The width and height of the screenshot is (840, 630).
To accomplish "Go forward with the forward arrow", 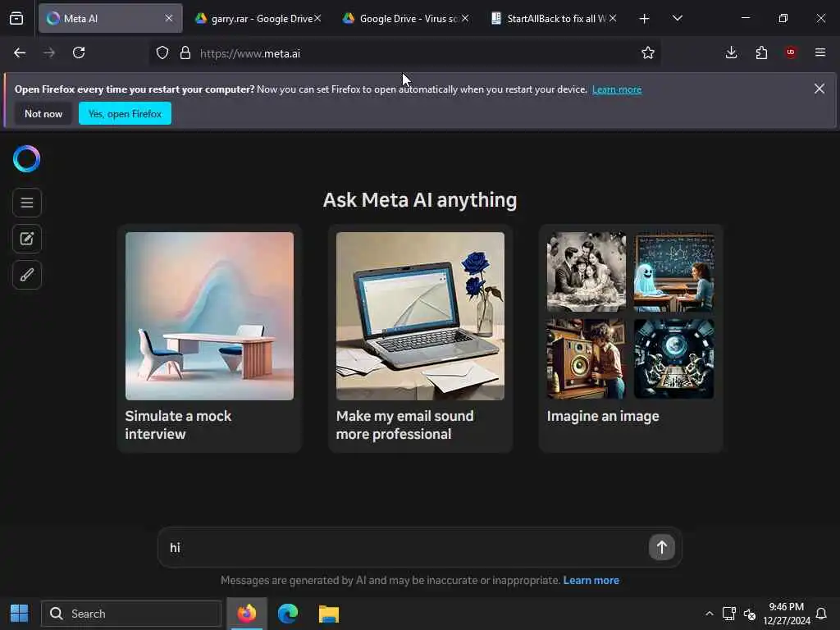I will tap(49, 52).
